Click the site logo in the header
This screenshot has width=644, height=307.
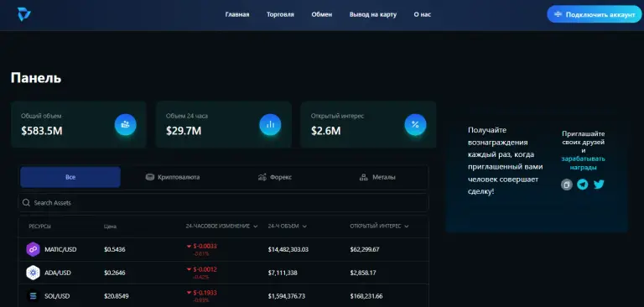point(23,14)
